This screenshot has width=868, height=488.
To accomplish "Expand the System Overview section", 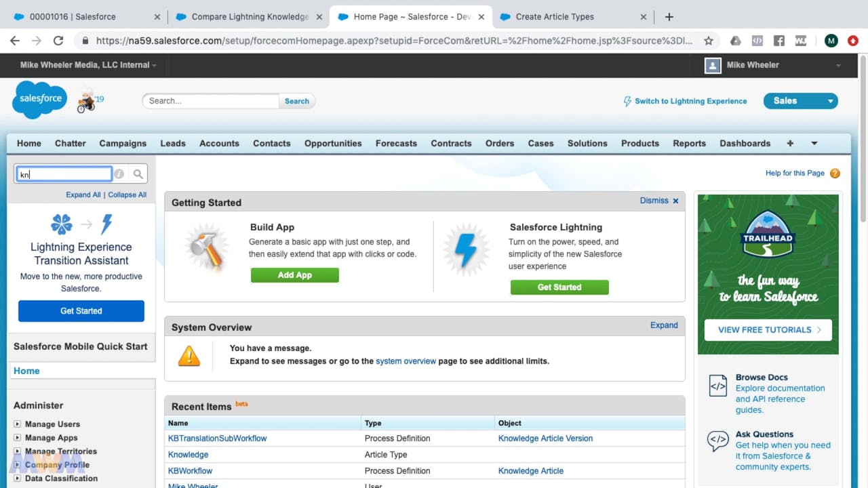I will (664, 325).
